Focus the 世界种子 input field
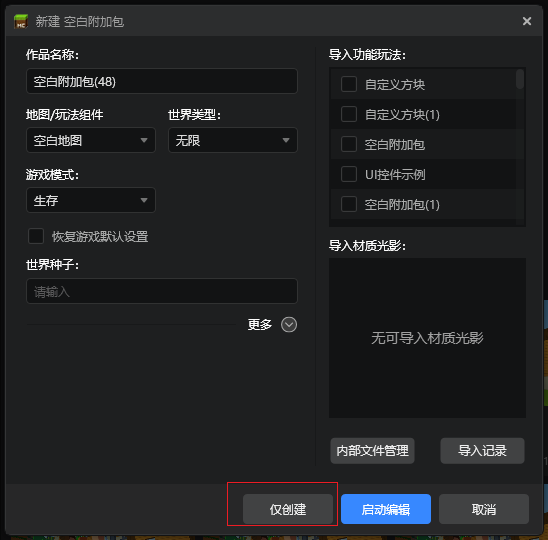 click(162, 291)
